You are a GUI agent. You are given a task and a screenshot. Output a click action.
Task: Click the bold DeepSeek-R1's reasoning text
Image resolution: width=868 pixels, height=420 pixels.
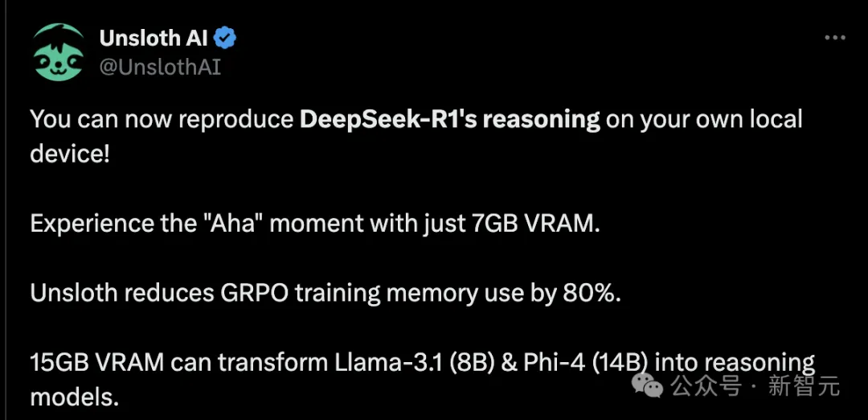[x=450, y=120]
